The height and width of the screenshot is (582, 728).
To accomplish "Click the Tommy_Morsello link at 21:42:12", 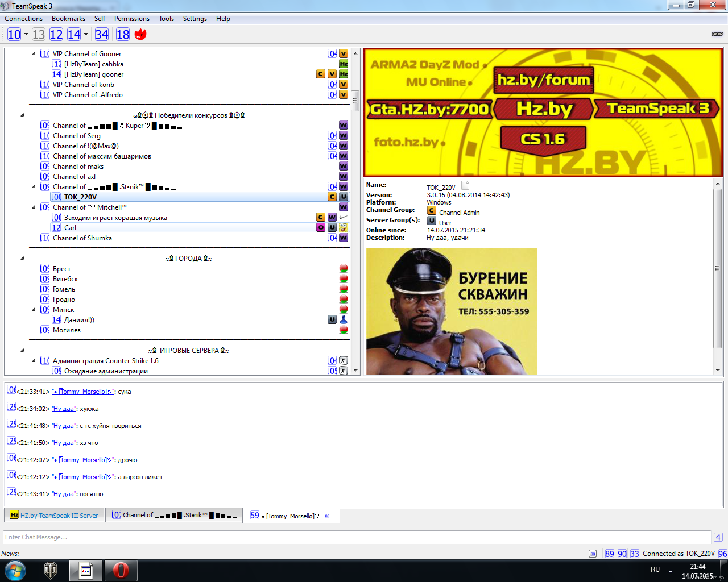I will (x=83, y=477).
